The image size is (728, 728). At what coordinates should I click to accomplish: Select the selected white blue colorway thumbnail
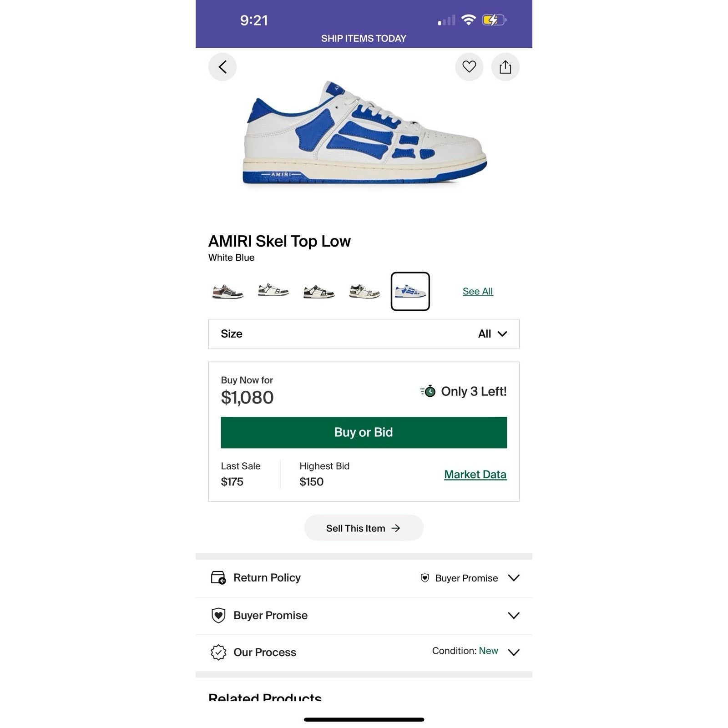(410, 291)
